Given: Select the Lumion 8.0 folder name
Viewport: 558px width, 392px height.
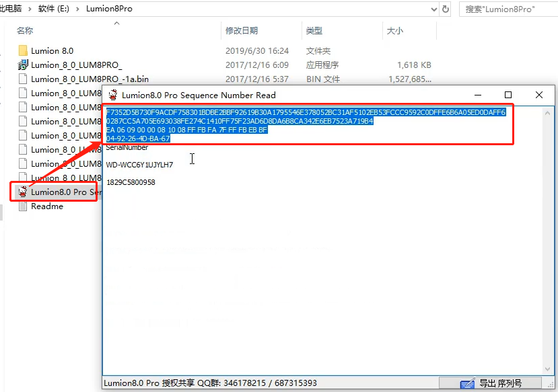Looking at the screenshot, I should (52, 51).
